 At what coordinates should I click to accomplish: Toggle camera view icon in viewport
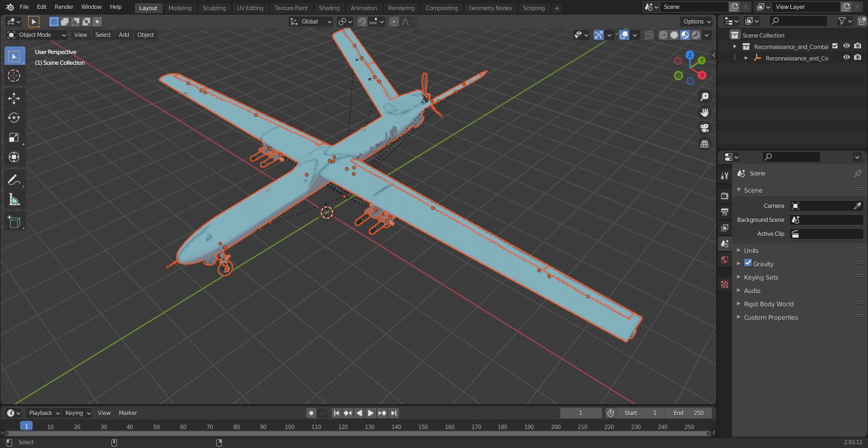[x=704, y=128]
